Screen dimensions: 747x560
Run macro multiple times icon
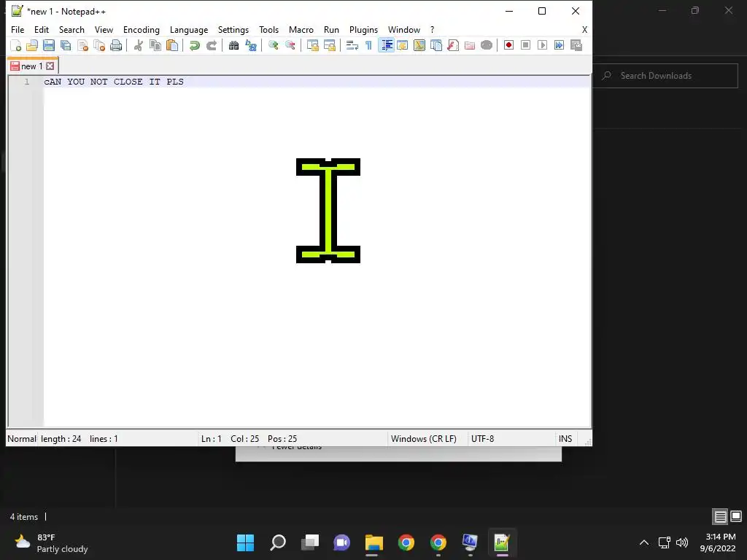[560, 46]
